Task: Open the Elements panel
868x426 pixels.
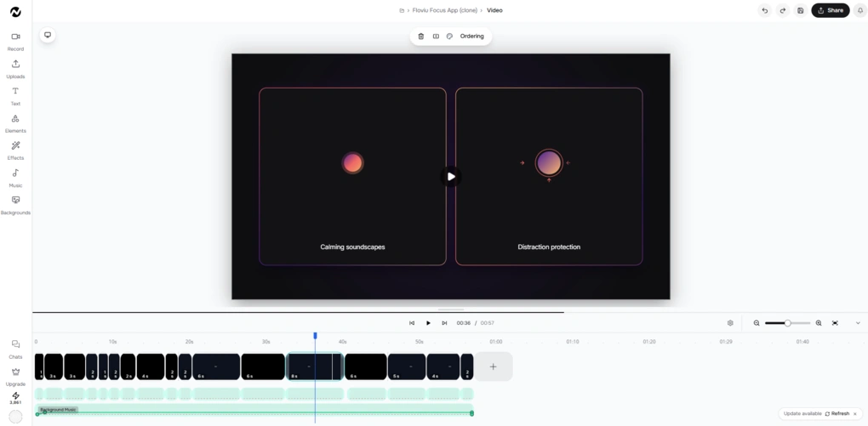Action: click(15, 123)
